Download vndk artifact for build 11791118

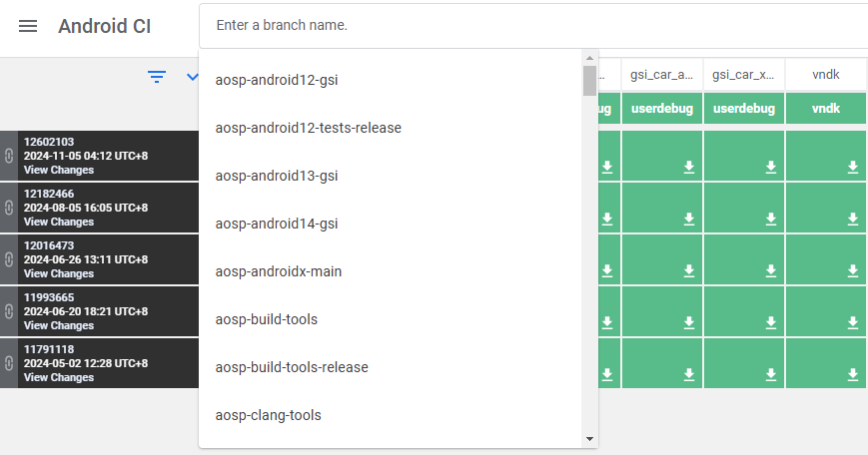tap(853, 374)
